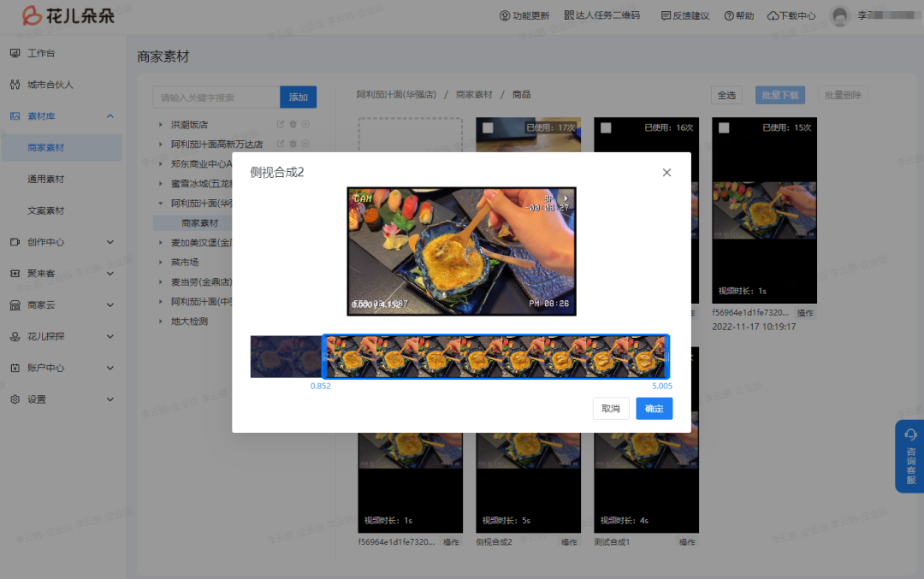Open the 帮助 help link
Viewport: 924px width, 579px height.
point(739,16)
